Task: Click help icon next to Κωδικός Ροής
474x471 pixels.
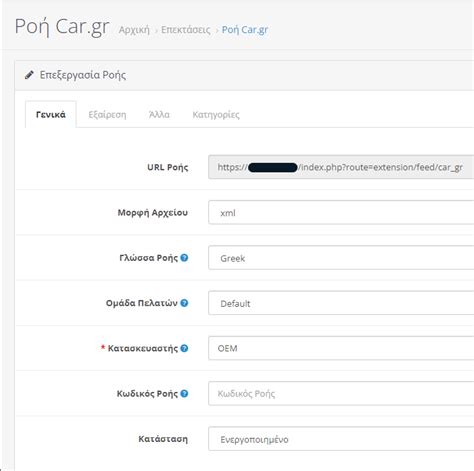Action: (x=184, y=394)
